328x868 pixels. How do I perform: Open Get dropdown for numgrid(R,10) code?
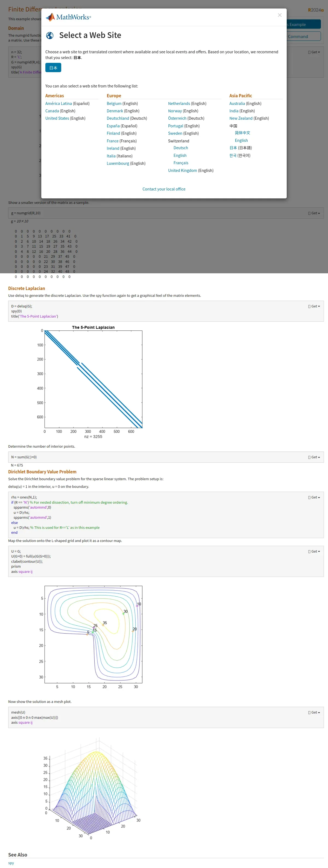coord(314,213)
